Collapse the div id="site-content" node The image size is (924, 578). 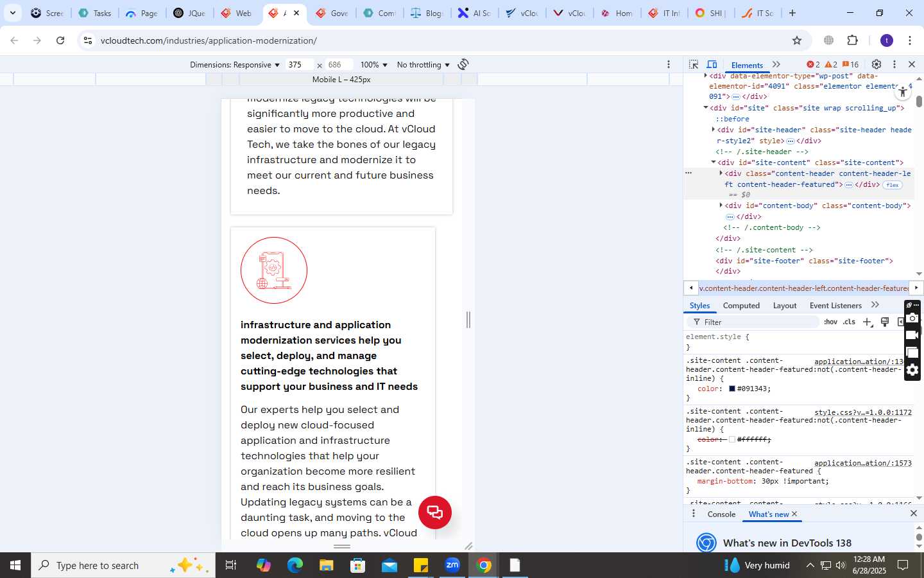pyautogui.click(x=713, y=162)
